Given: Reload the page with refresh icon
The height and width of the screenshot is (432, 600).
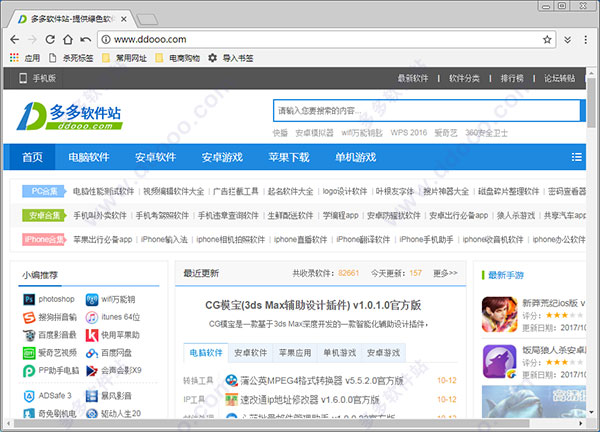Looking at the screenshot, I should click(50, 39).
